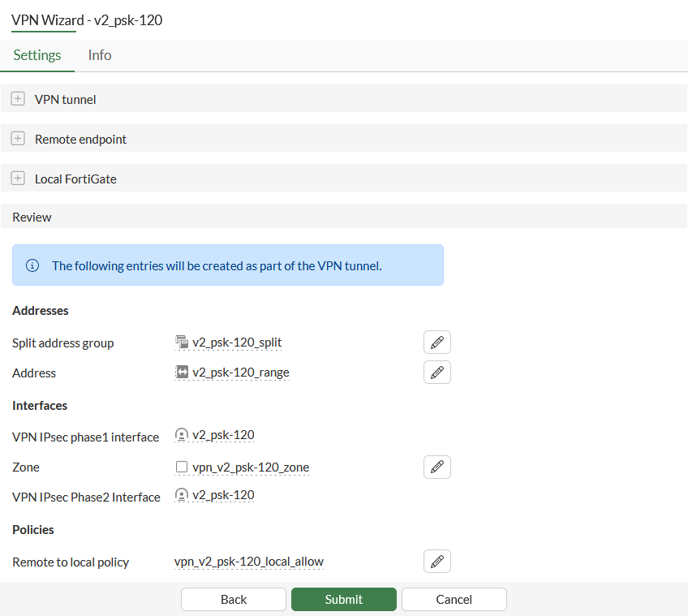688x616 pixels.
Task: Switch to the Settings tab
Action: 37,55
